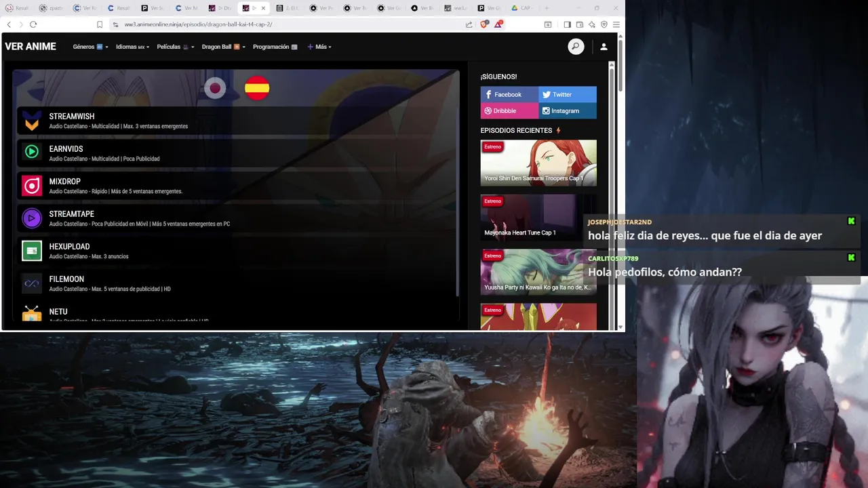Screen dimensions: 868x488
Task: Click the Earnvids green play icon
Action: [32, 152]
